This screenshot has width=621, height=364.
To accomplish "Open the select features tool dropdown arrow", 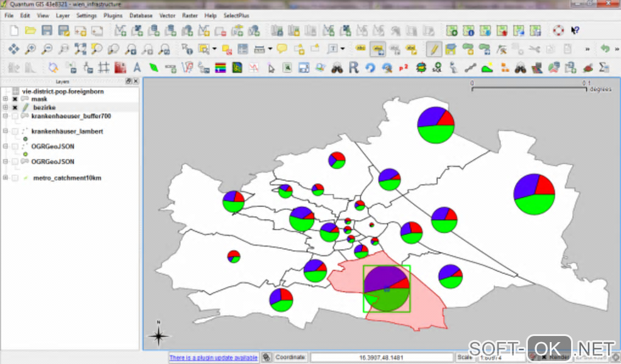I will pyautogui.click(x=216, y=49).
